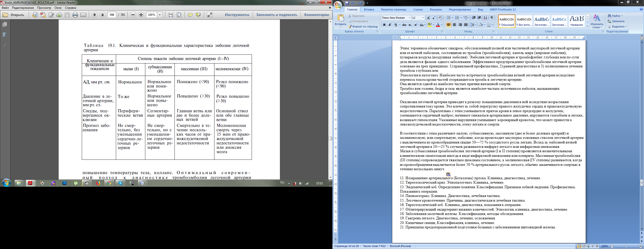The image size is (644, 249).
Task: Open the Attachments paperclip panel in Adobe Reader
Action: point(4,45)
